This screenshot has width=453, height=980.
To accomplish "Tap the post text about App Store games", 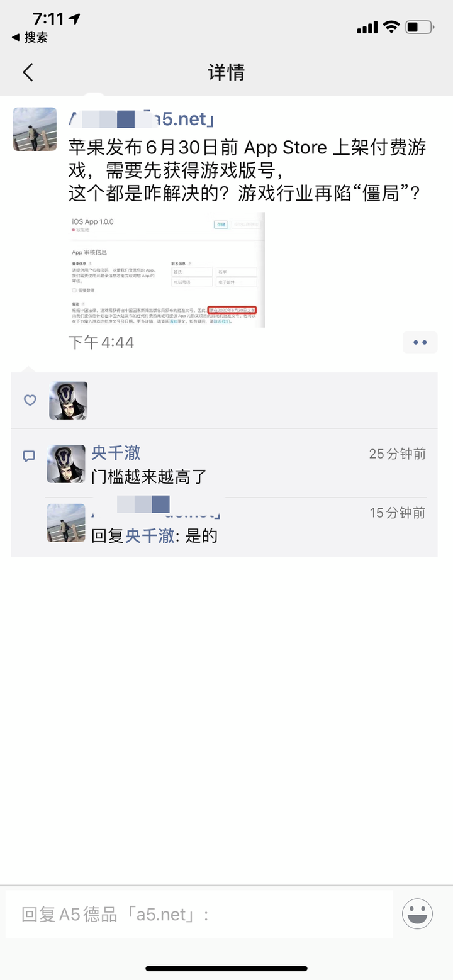I will coord(247,170).
